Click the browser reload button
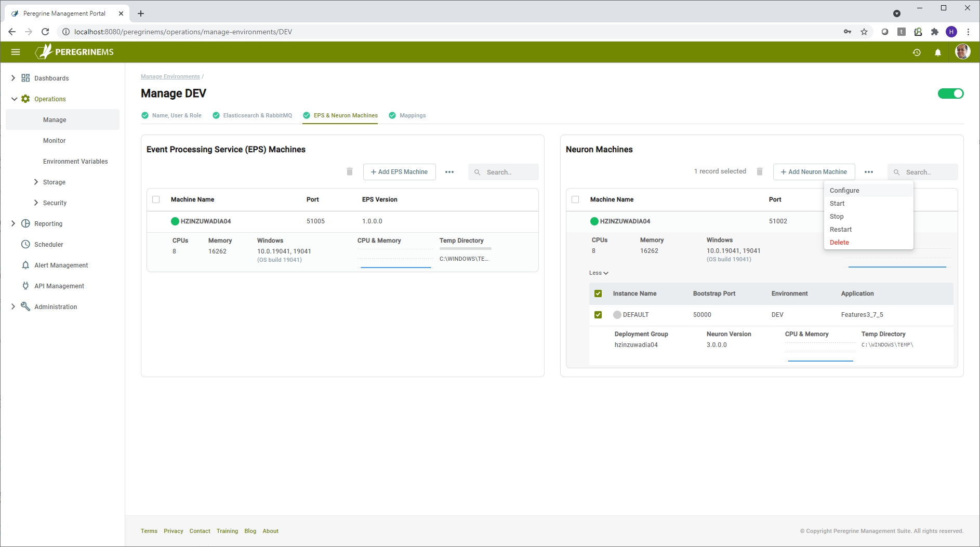Screen dimensions: 980x547 click(x=45, y=32)
